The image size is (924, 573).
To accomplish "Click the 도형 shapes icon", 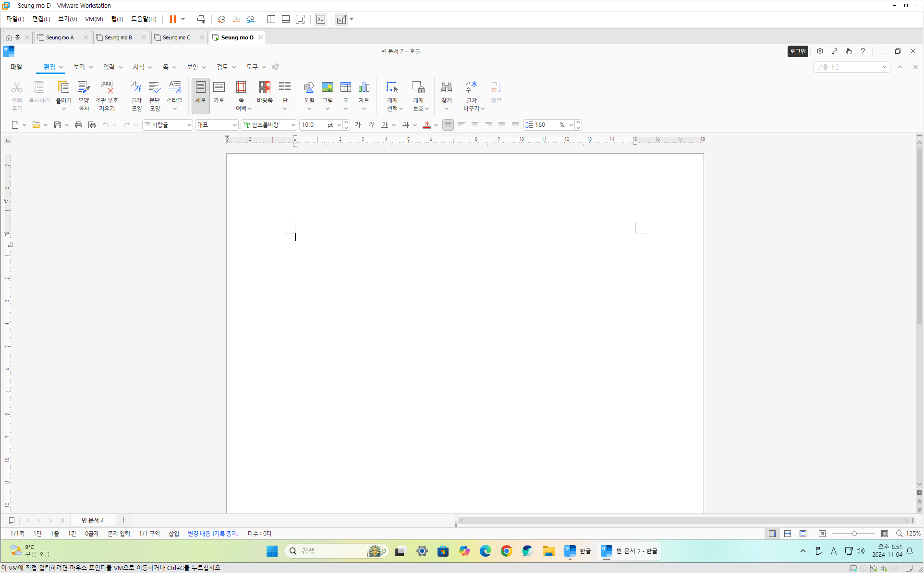I will pos(309,88).
